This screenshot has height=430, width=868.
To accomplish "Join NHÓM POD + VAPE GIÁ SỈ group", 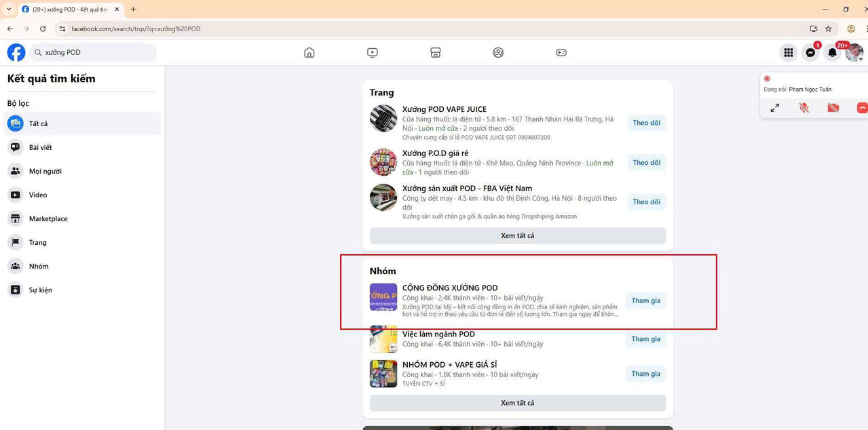I will (x=645, y=374).
